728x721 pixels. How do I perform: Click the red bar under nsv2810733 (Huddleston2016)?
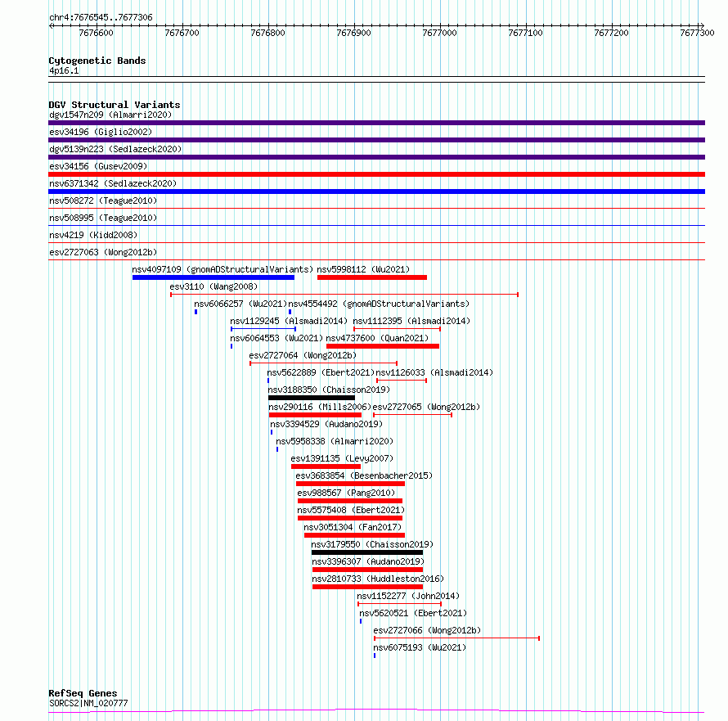368,588
